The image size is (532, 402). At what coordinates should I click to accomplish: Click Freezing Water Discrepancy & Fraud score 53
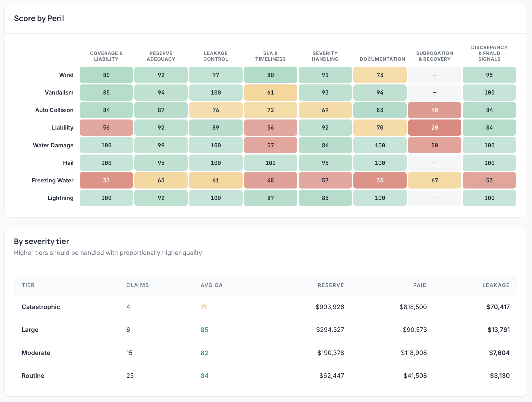click(489, 180)
